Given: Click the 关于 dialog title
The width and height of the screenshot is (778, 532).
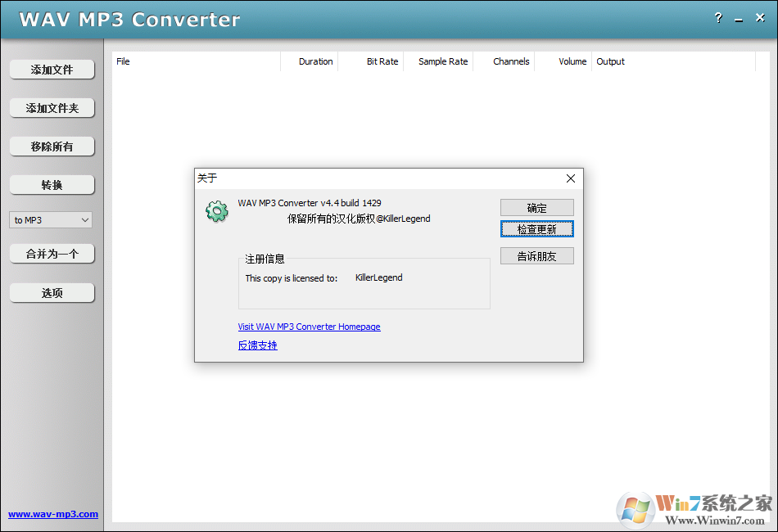Looking at the screenshot, I should coord(207,178).
